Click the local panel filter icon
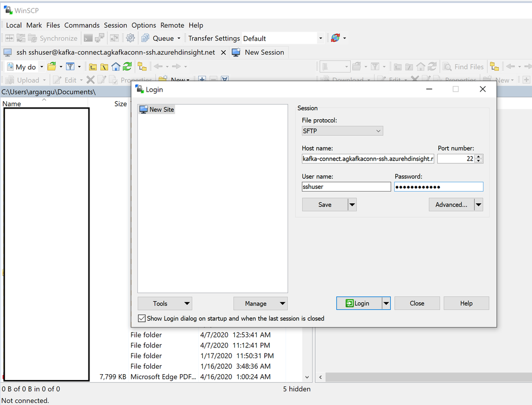 click(x=70, y=67)
